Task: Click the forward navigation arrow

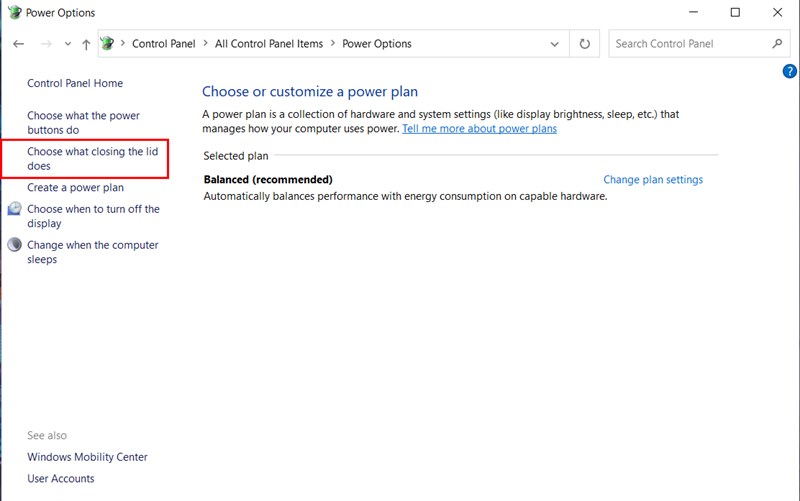Action: tap(46, 44)
